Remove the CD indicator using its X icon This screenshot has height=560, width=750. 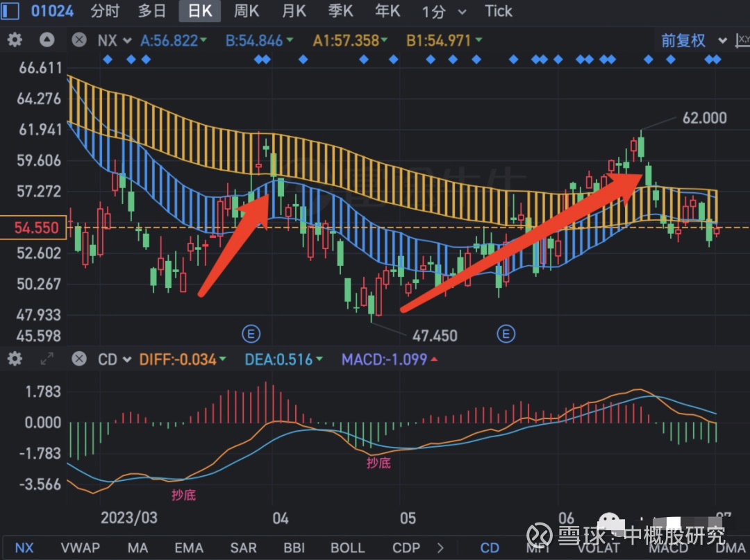(79, 359)
